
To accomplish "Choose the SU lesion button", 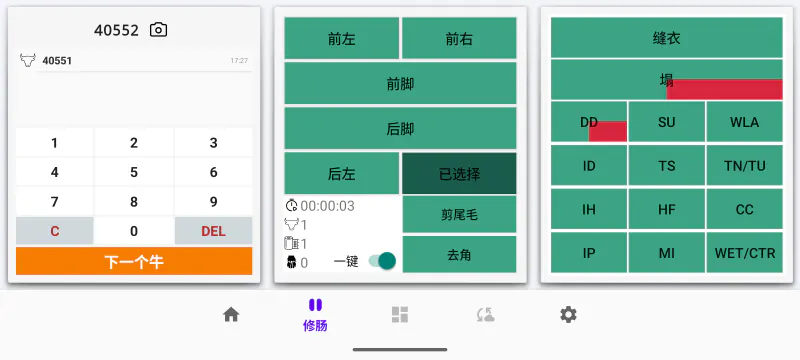I will pyautogui.click(x=666, y=122).
